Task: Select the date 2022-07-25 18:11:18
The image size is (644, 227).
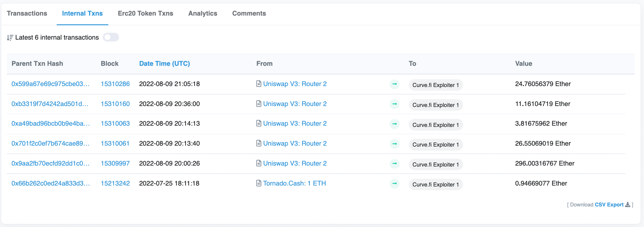Action: point(169,183)
